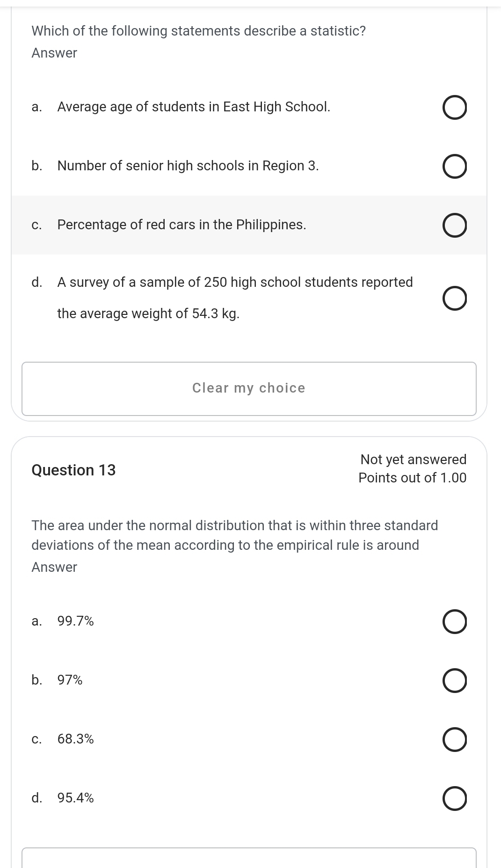Click the text 'Percentage of red cars in the Philippines'

[x=182, y=225]
